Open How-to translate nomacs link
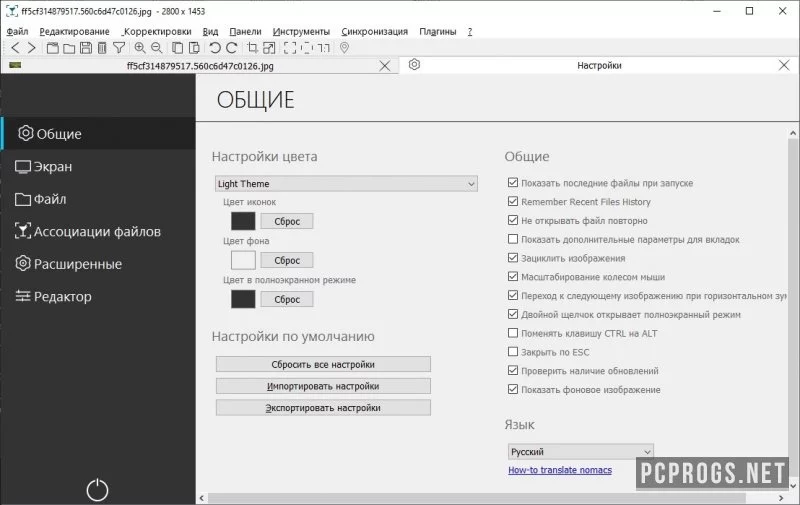 tap(560, 470)
